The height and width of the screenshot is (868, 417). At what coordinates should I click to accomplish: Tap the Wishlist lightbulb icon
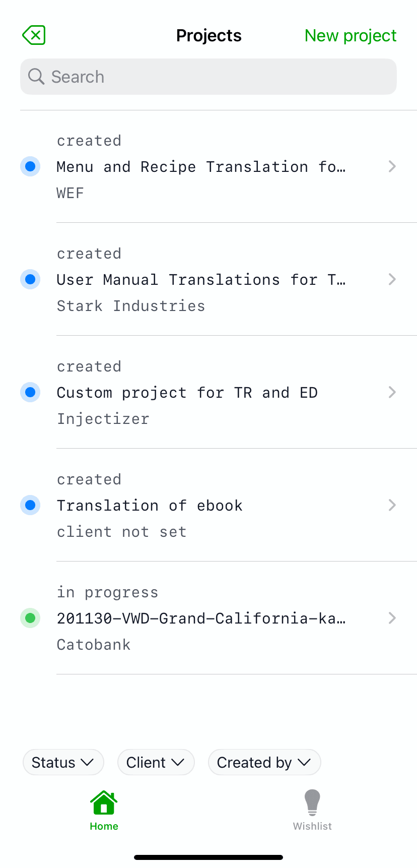[312, 802]
